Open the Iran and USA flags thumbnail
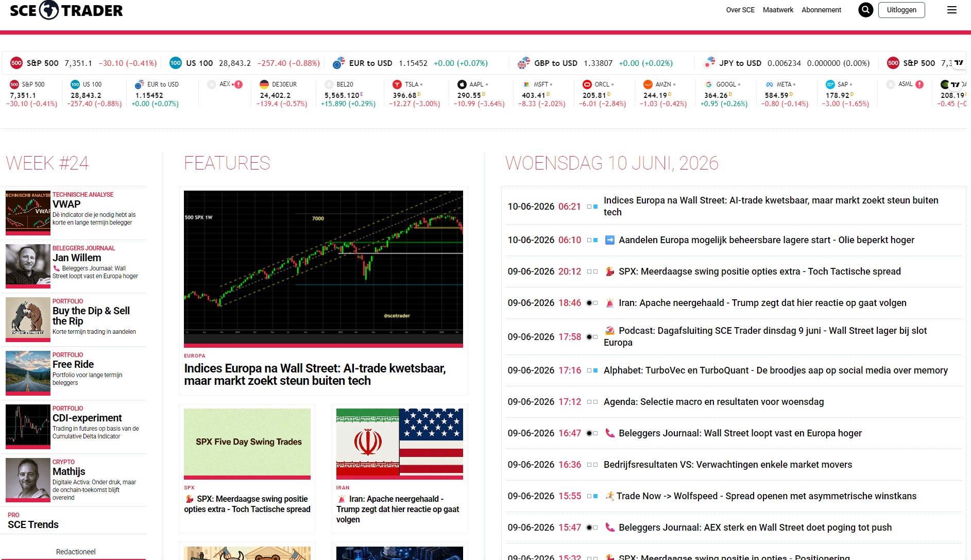Image resolution: width=971 pixels, height=560 pixels. click(x=400, y=444)
